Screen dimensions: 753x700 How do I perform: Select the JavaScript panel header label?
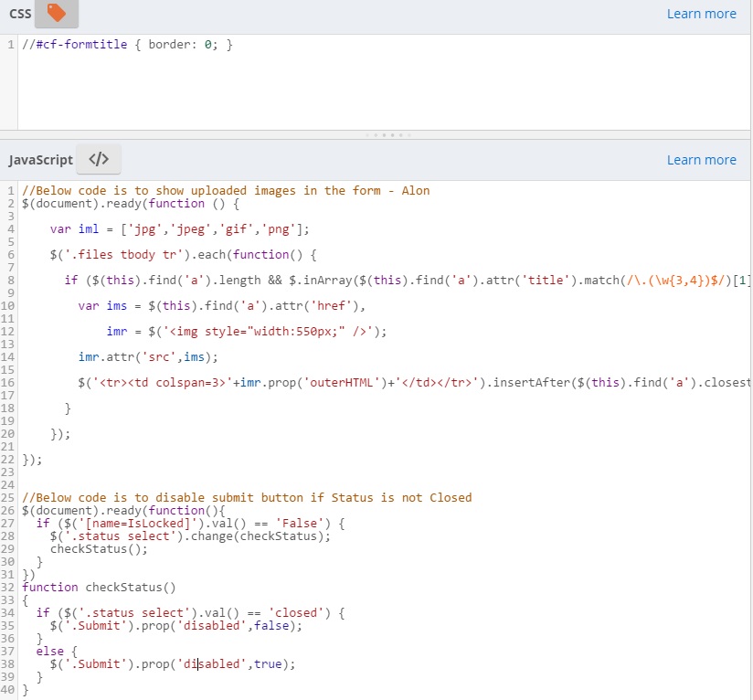click(39, 159)
